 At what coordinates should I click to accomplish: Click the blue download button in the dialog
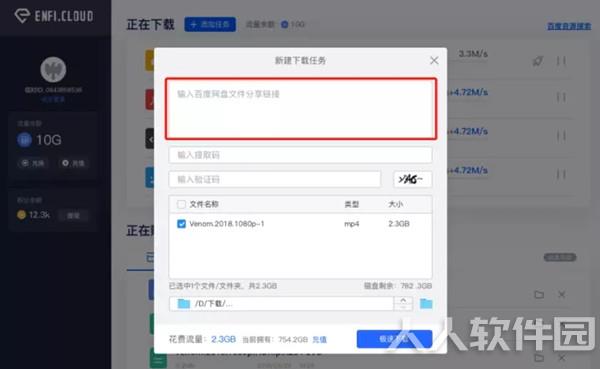[x=395, y=339]
